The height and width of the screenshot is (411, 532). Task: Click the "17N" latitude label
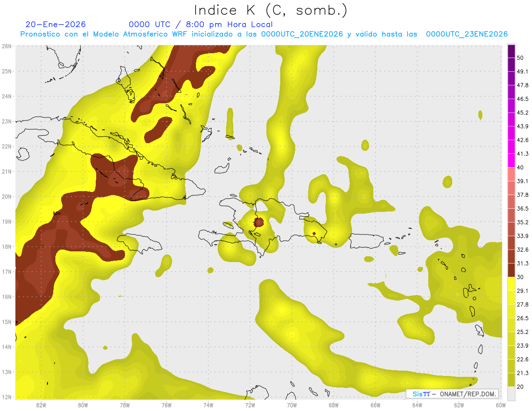click(x=7, y=272)
